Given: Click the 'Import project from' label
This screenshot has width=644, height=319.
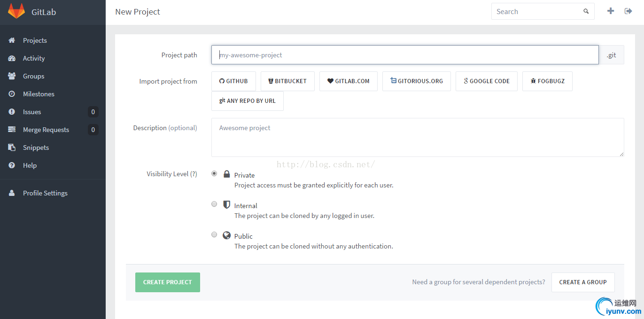Looking at the screenshot, I should point(168,81).
